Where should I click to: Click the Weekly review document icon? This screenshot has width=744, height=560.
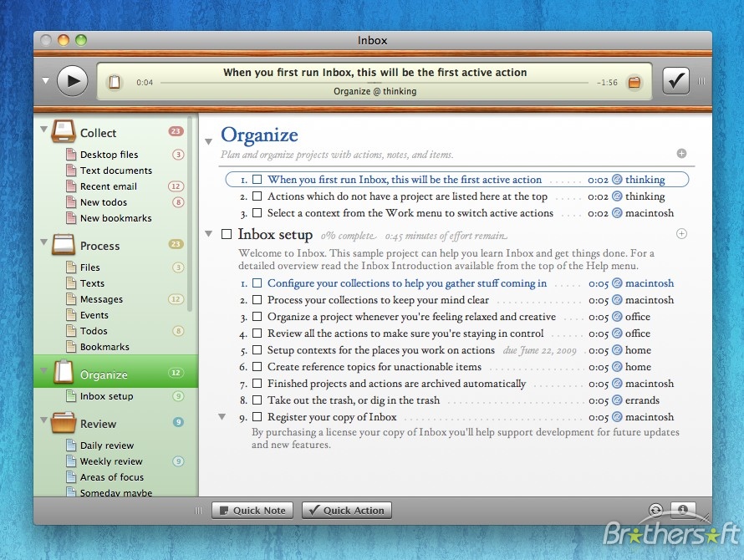(71, 461)
